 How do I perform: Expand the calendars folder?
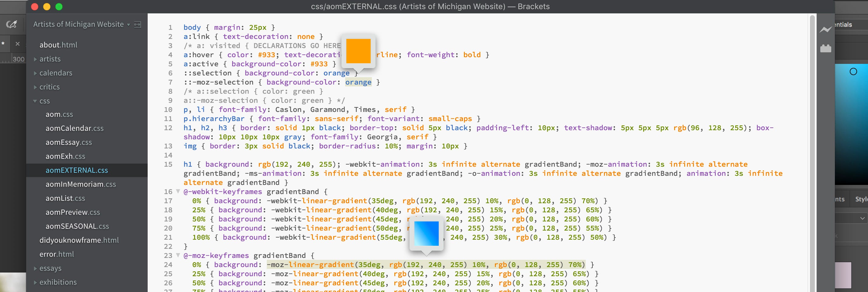pyautogui.click(x=35, y=73)
